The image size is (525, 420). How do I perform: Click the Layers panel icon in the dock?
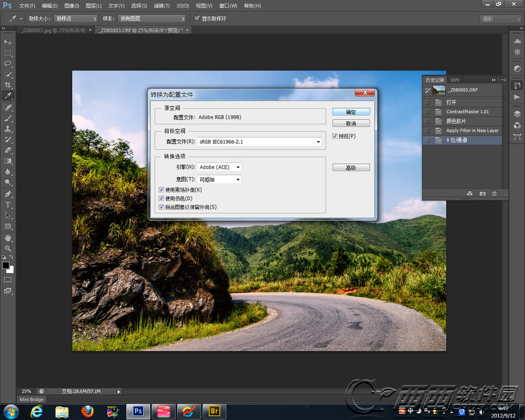click(x=517, y=114)
